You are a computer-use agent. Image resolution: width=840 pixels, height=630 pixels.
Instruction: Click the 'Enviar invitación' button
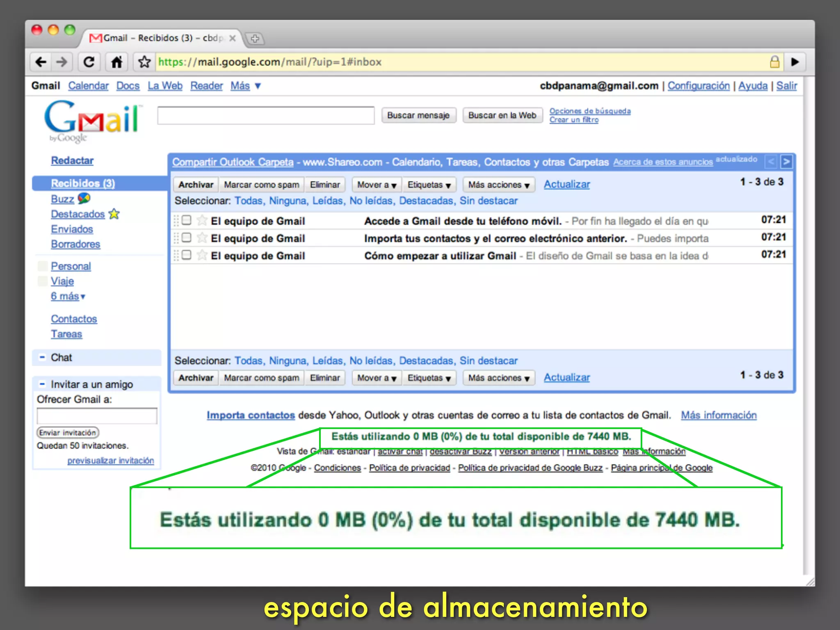68,432
